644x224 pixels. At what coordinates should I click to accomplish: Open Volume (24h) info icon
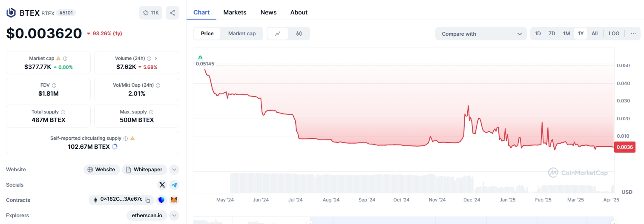coord(149,58)
